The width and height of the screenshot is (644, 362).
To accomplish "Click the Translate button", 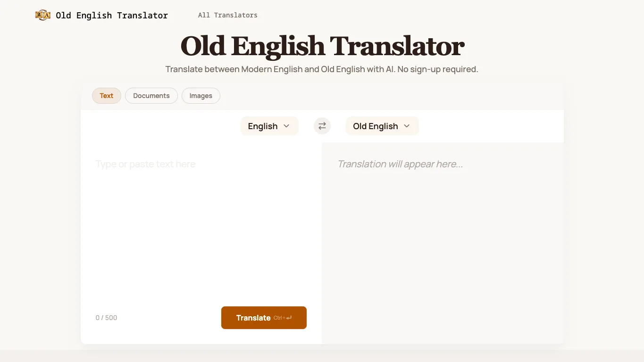I will click(x=264, y=318).
